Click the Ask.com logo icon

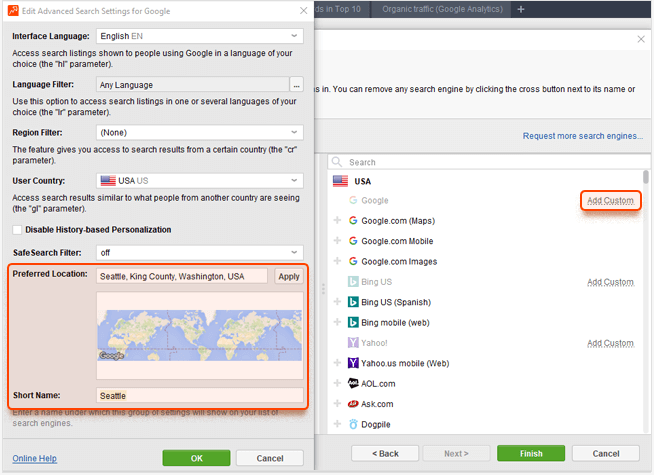(x=353, y=404)
